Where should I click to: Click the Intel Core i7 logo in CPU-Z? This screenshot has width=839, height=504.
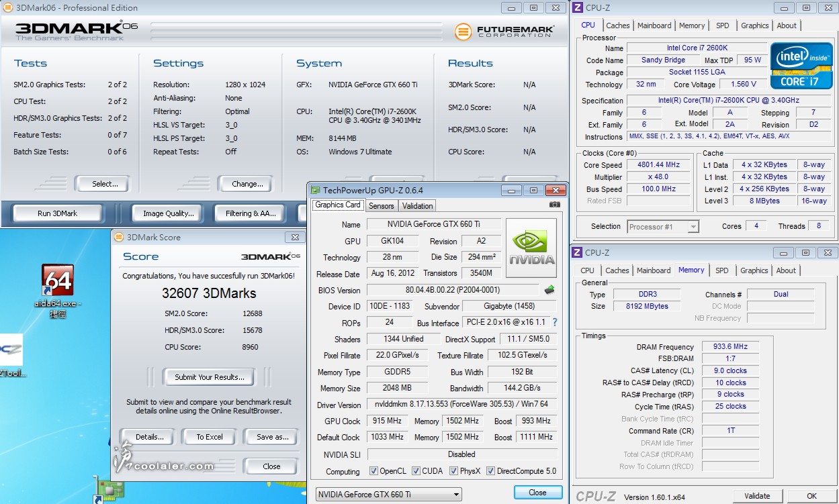coord(801,66)
